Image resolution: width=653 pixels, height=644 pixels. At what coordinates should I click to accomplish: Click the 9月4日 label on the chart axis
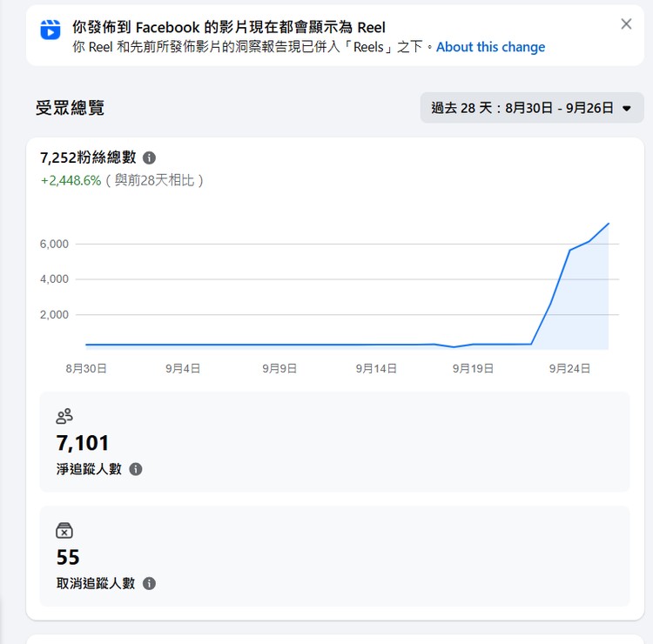(x=183, y=368)
